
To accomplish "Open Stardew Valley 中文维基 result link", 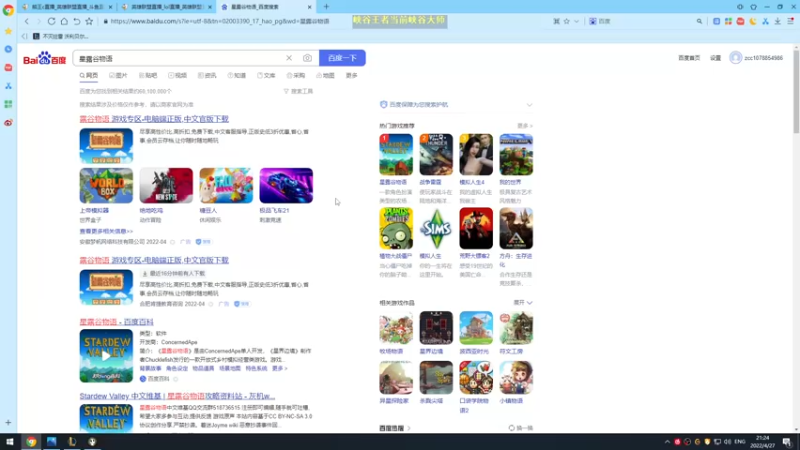I will (177, 396).
